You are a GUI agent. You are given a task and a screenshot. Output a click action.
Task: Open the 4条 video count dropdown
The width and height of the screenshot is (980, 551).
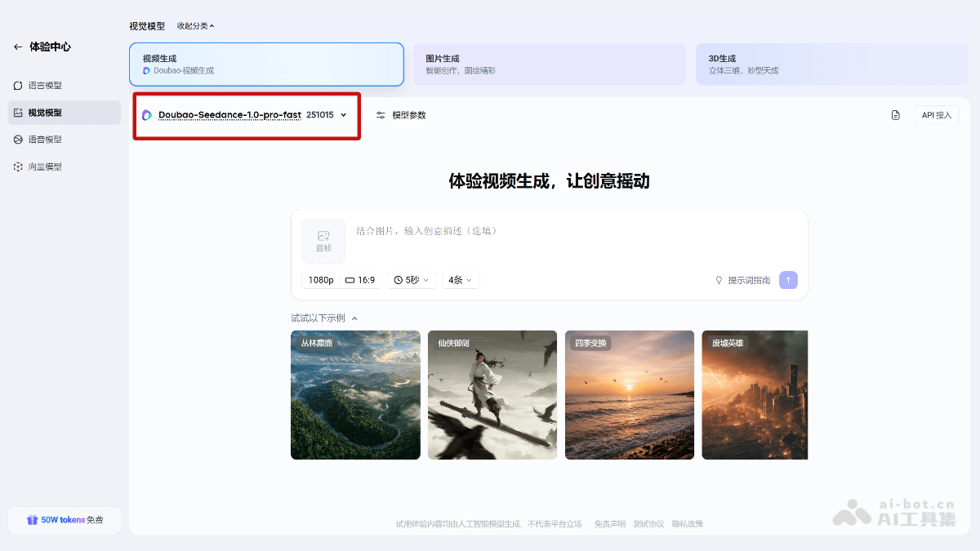coord(458,279)
